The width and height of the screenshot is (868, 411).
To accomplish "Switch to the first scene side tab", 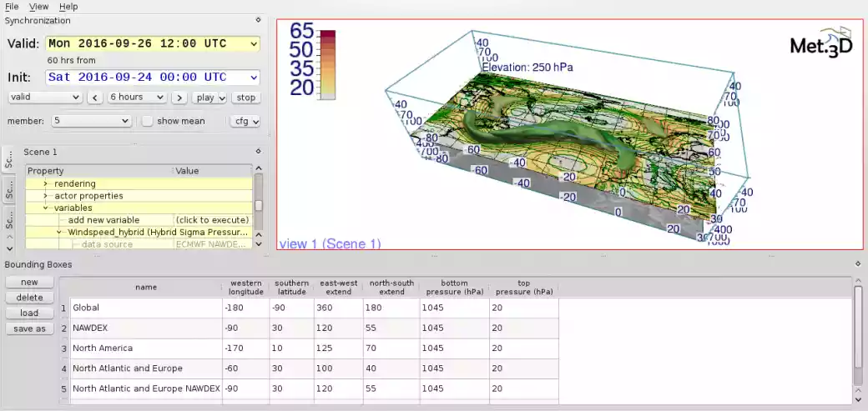I will tap(8, 160).
